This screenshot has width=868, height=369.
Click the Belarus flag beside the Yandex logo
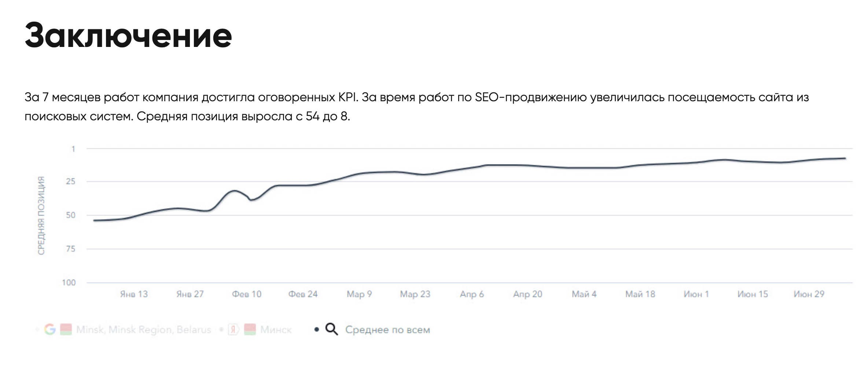pyautogui.click(x=250, y=329)
